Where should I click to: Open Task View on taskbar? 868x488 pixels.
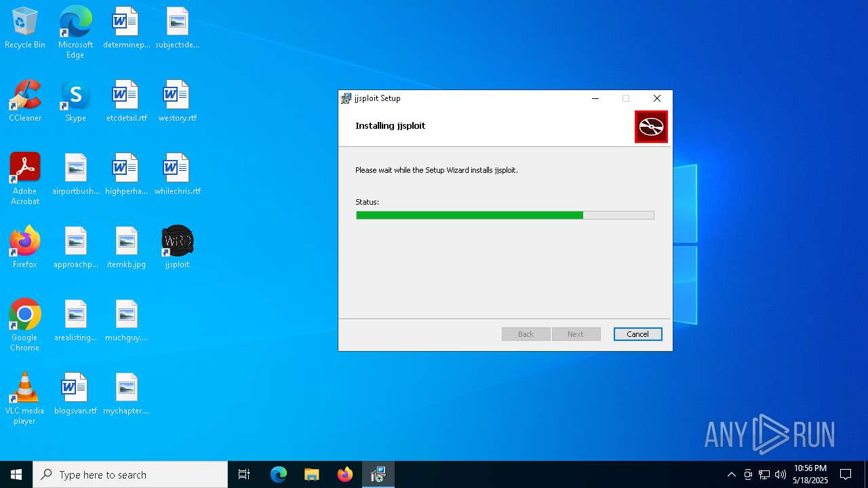point(244,474)
